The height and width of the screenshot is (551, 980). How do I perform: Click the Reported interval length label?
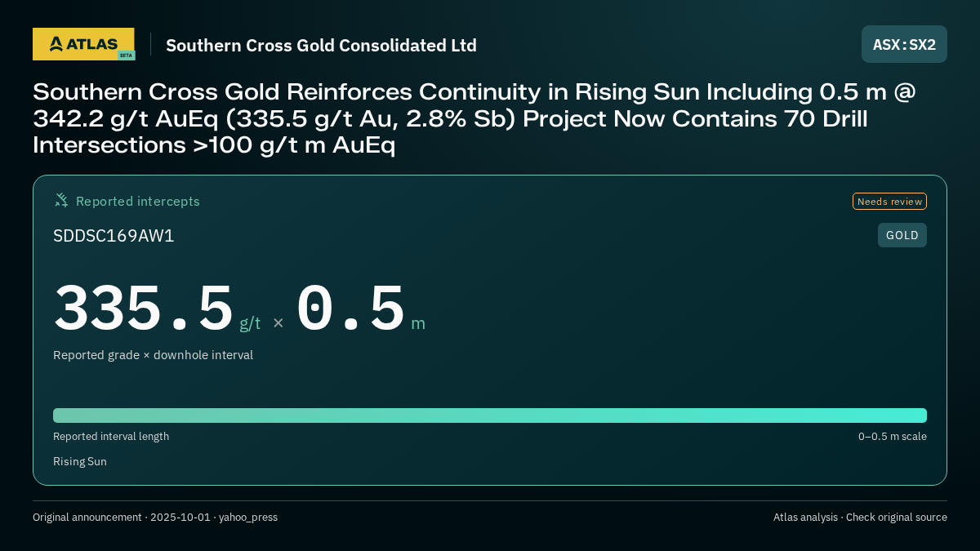[111, 437]
